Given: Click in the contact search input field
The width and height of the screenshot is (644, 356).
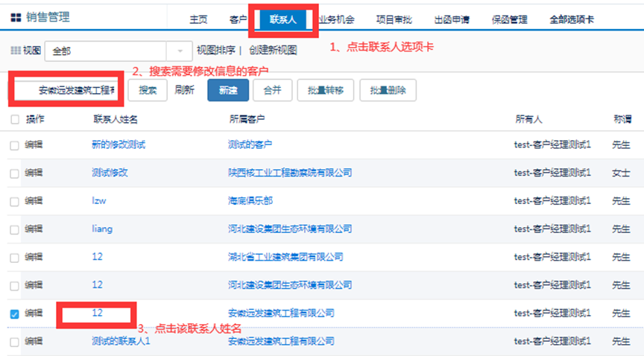Looking at the screenshot, I should coord(67,90).
